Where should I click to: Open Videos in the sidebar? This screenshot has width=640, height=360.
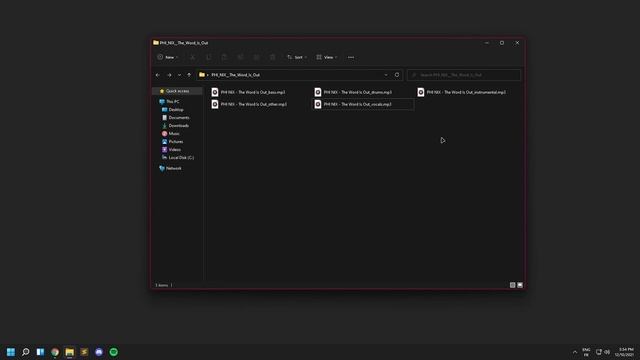175,149
